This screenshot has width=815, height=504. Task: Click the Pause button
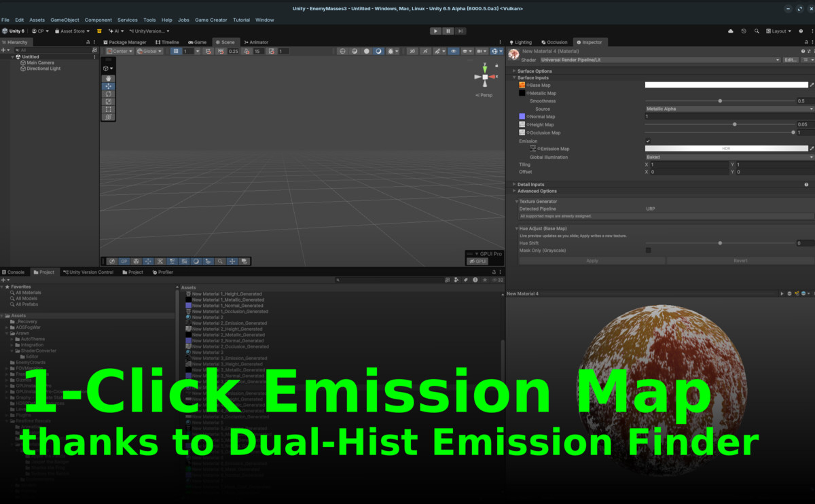[x=448, y=31]
